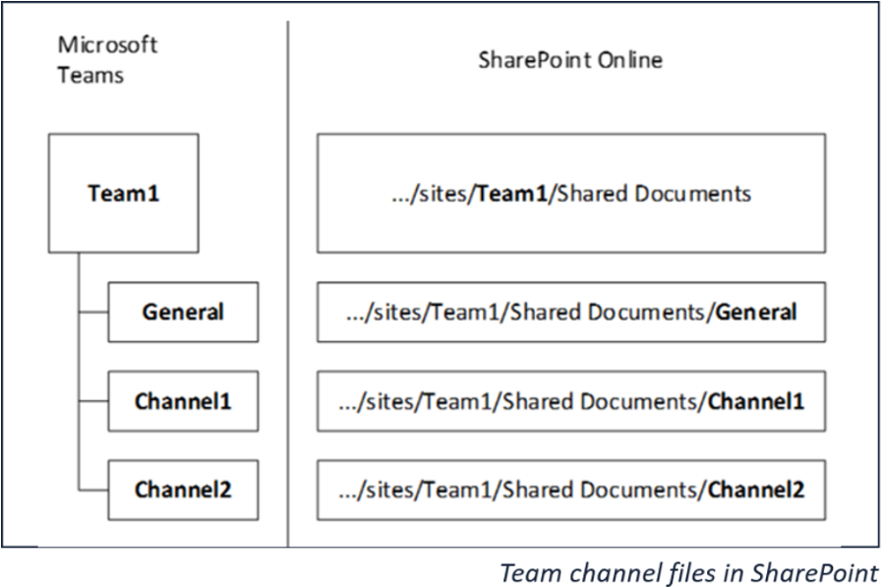Select the Shared Documents/Channel2 path box
Image resolution: width=882 pixels, height=588 pixels.
click(x=571, y=490)
